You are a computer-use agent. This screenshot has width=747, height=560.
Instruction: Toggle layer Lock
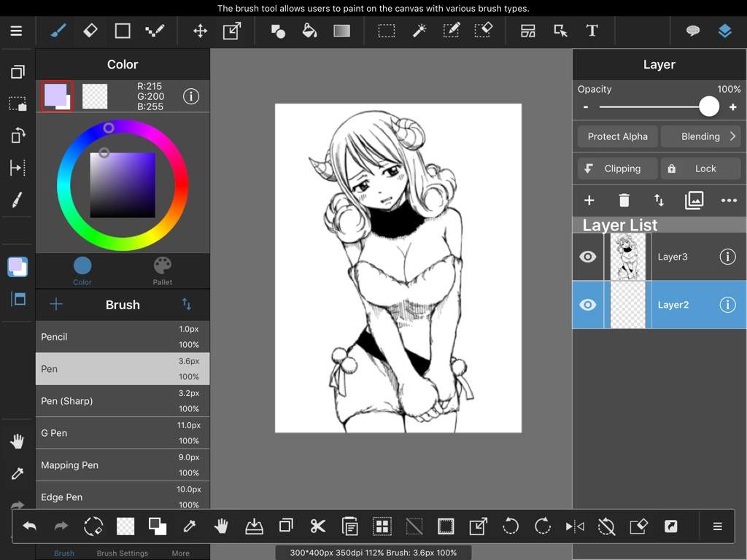[700, 168]
